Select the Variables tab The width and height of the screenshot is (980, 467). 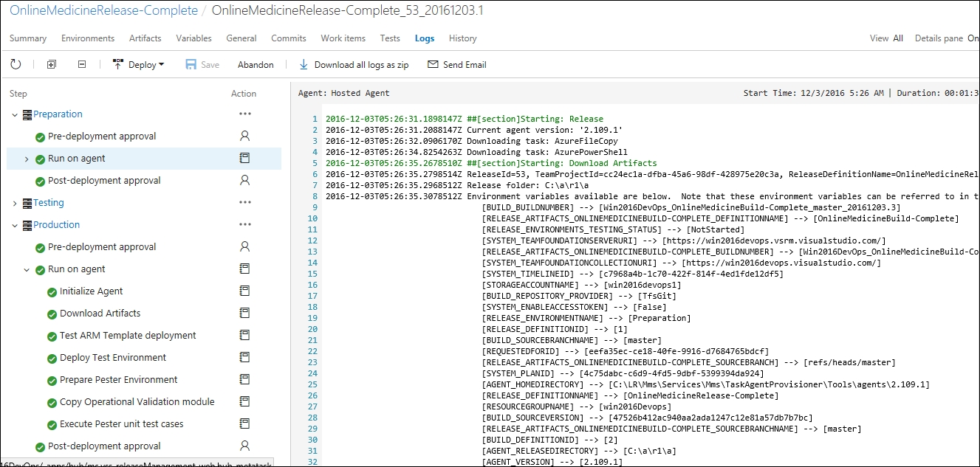coord(194,38)
